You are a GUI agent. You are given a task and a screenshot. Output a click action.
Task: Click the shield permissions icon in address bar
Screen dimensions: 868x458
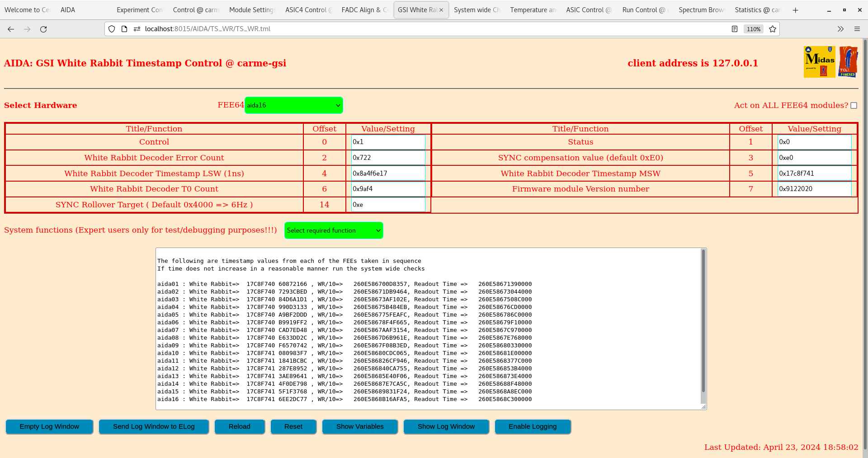click(x=111, y=29)
